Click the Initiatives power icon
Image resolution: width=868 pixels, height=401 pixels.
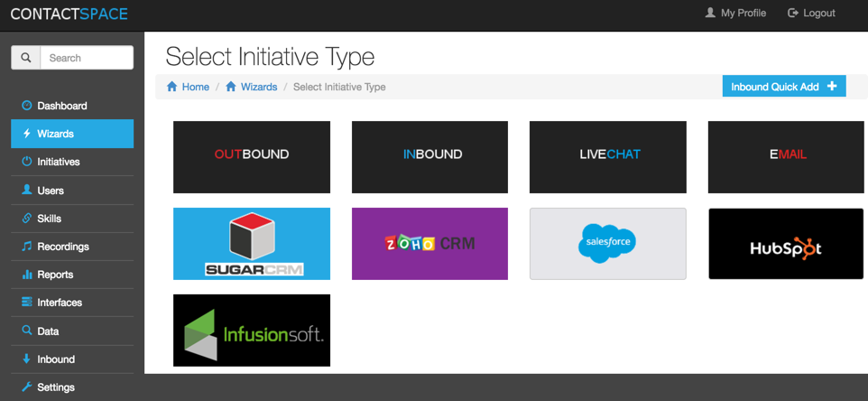click(26, 162)
